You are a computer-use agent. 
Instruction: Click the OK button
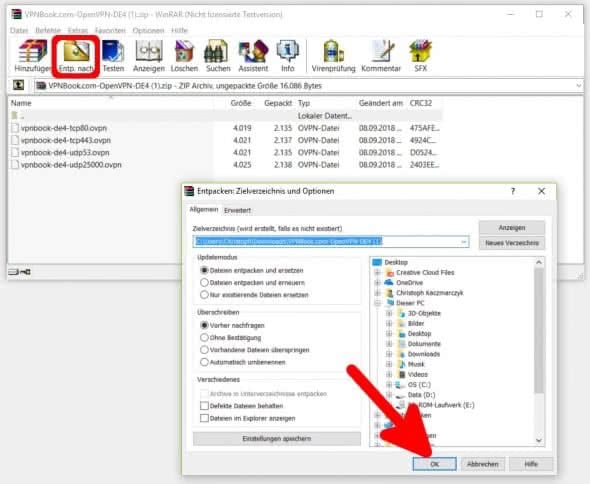pyautogui.click(x=434, y=464)
